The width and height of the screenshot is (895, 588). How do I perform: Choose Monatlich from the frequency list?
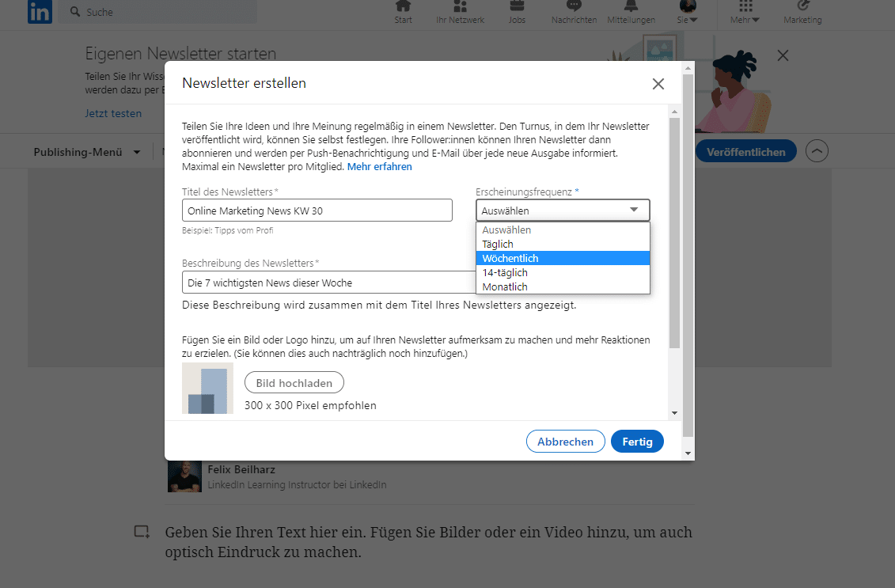tap(563, 286)
